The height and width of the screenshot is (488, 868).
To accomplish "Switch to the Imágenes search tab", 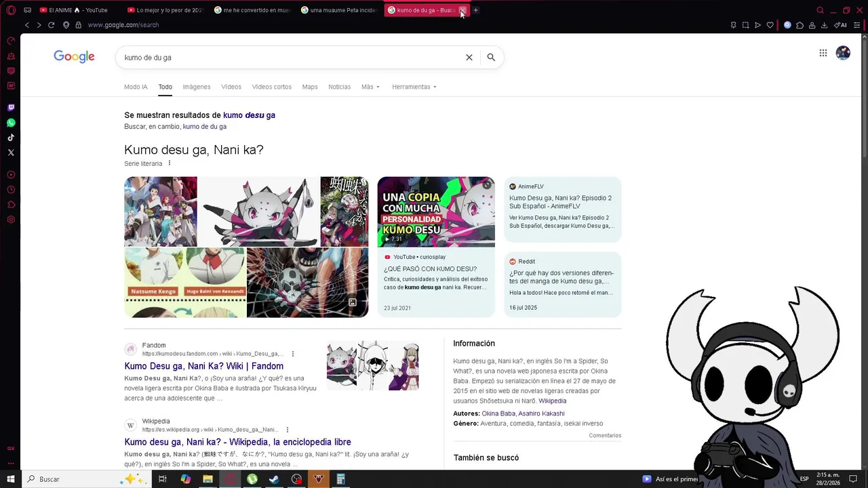I will pos(197,87).
